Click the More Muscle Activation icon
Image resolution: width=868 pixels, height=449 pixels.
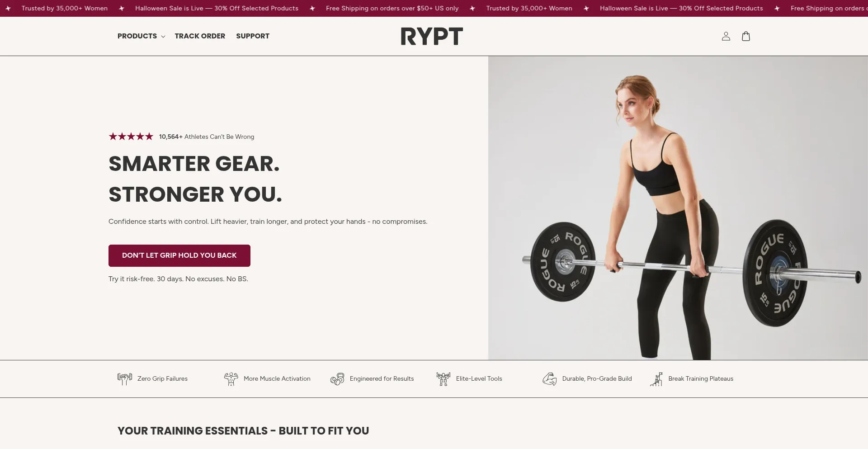(231, 379)
